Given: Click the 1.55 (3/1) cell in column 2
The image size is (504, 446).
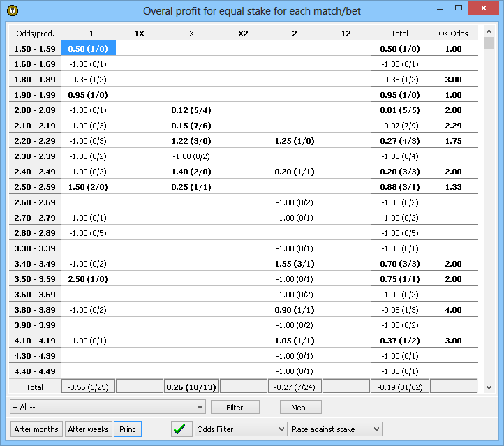Looking at the screenshot, I should [294, 263].
